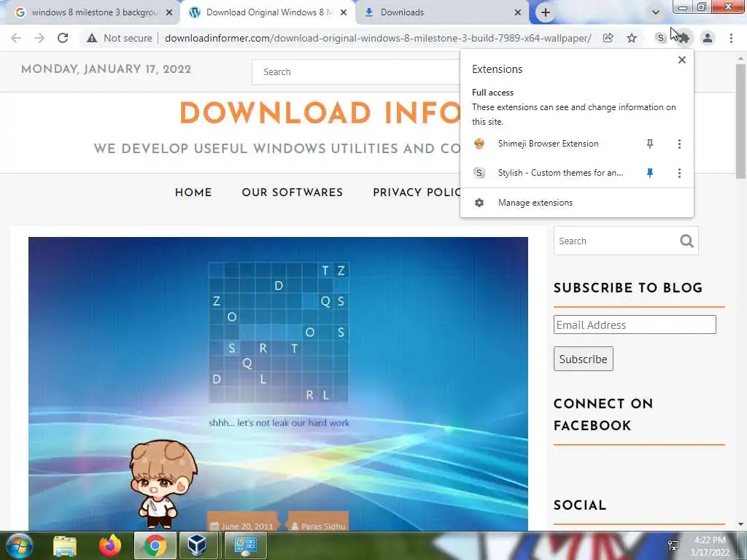Click the SUBSCRIBE TO BLOG heading
The height and width of the screenshot is (560, 747).
click(x=628, y=287)
